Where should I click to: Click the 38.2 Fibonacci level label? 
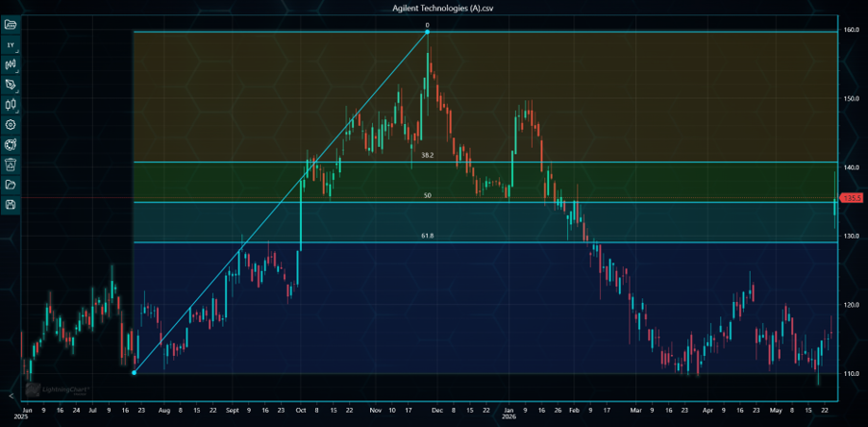428,156
